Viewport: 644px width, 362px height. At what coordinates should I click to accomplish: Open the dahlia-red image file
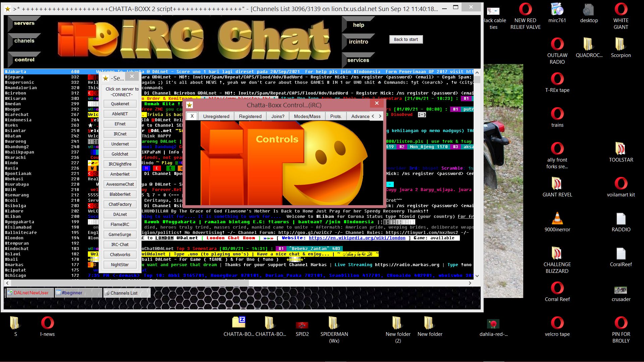point(493,327)
